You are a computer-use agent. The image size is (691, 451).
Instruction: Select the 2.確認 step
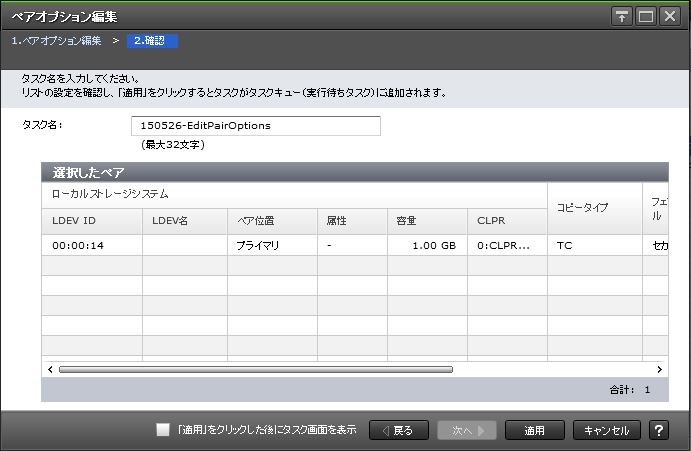152,41
